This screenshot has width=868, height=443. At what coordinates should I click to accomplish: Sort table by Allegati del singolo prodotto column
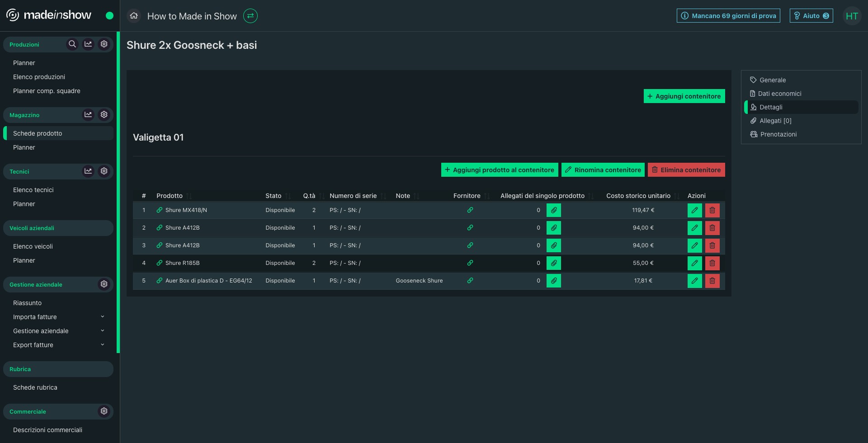[x=547, y=196]
